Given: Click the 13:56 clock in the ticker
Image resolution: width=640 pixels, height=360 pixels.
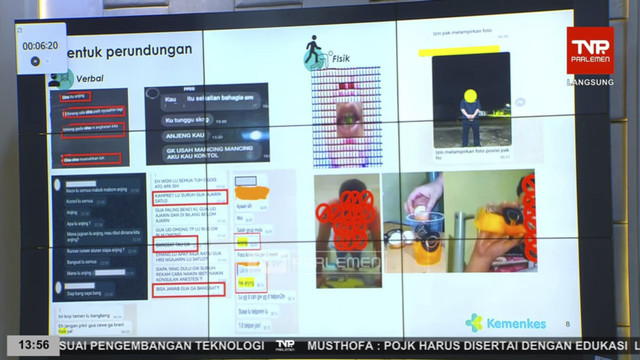Looking at the screenshot, I should 33,345.
